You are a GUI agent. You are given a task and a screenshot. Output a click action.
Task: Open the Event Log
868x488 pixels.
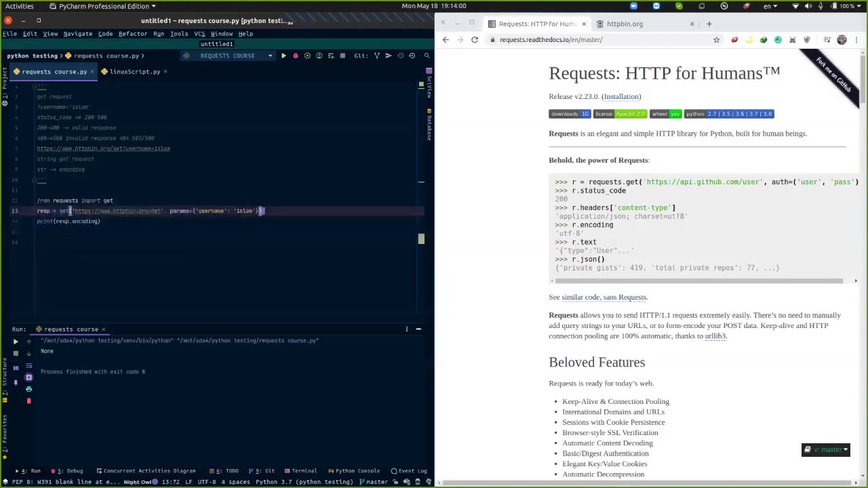point(408,471)
